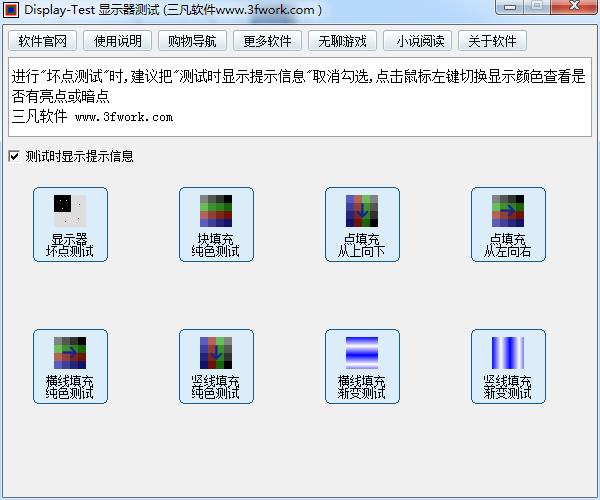This screenshot has width=600, height=500.
Task: Start the 竖线填充渐变测试 gradient test
Action: tap(508, 366)
